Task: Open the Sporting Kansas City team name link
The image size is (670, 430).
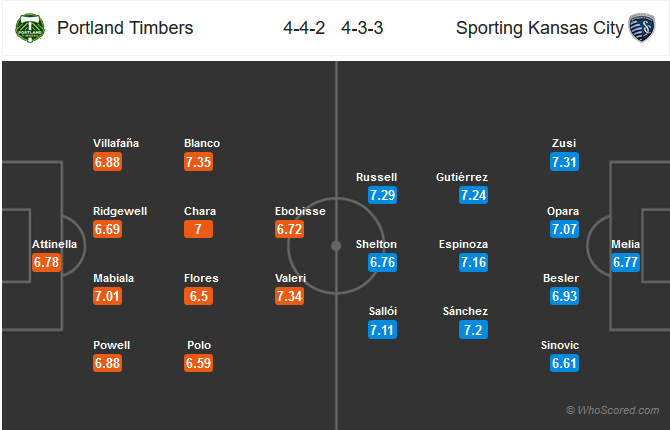Action: tap(540, 28)
